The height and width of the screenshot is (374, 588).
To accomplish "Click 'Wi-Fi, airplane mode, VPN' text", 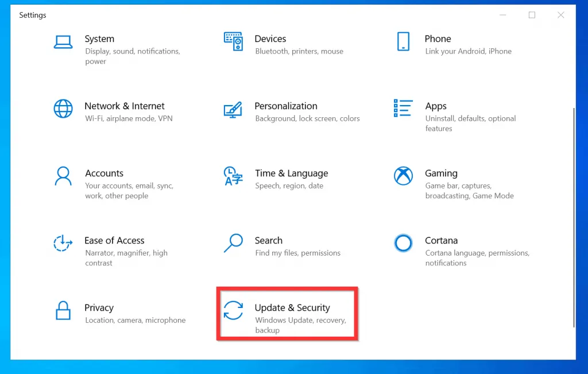I will (129, 118).
